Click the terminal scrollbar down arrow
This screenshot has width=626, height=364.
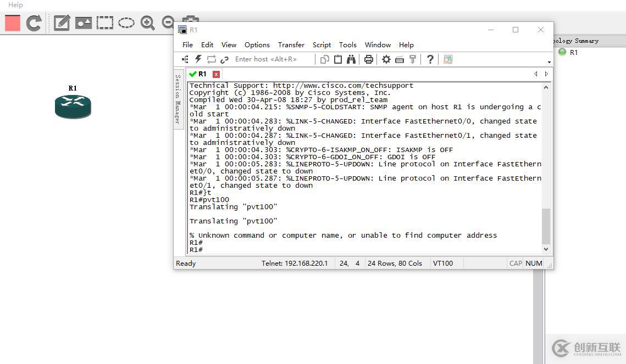(x=546, y=249)
